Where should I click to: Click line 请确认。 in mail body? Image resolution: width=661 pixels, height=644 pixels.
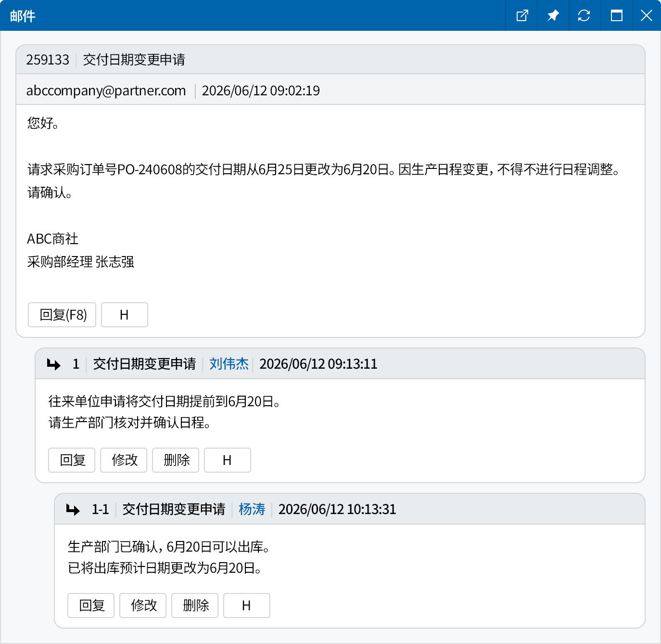(x=50, y=193)
